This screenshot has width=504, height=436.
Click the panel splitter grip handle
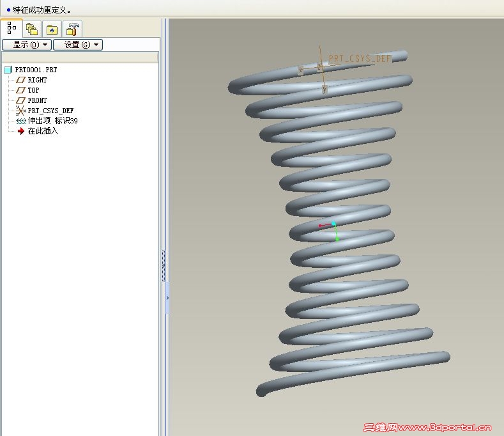(164, 266)
